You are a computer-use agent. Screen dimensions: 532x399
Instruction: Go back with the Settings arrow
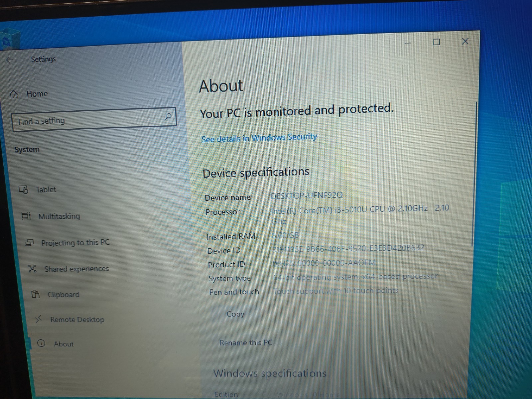(x=10, y=60)
